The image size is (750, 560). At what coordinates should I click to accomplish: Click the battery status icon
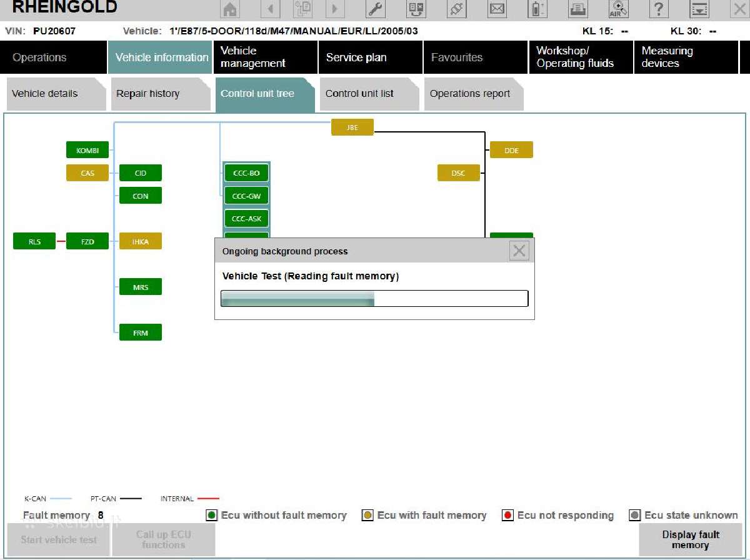(537, 9)
